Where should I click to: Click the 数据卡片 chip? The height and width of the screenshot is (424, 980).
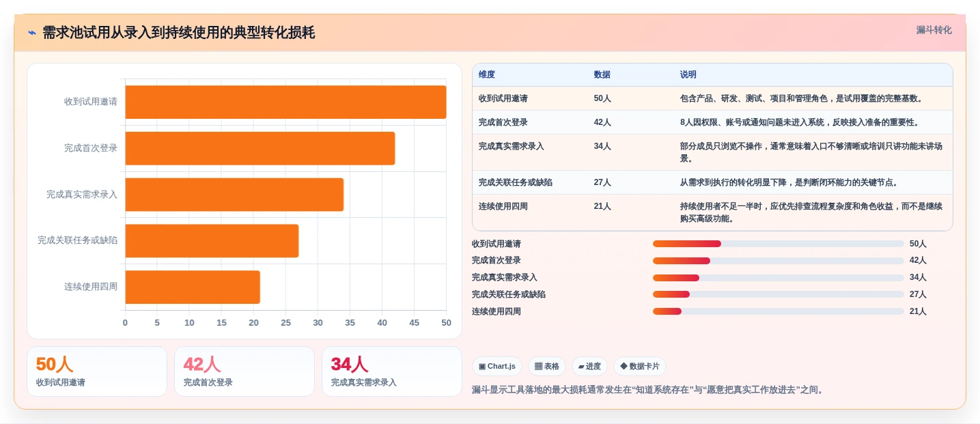click(x=640, y=367)
